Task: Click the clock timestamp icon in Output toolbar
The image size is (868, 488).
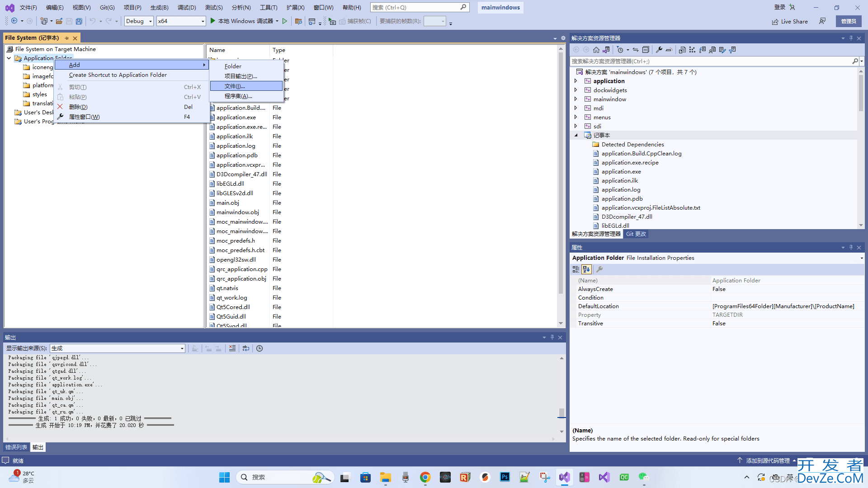Action: (259, 348)
